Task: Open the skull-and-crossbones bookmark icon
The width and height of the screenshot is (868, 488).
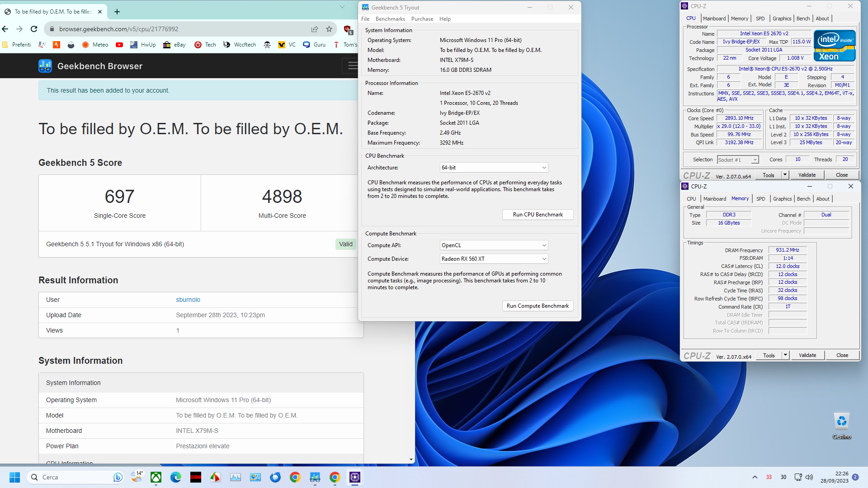Action: pos(267,45)
